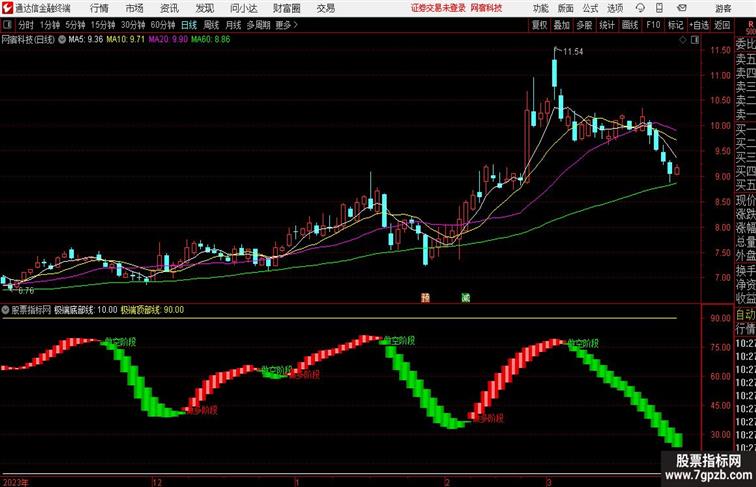756x487 pixels.
Task: Open the mail envelope icon
Action: [681, 8]
